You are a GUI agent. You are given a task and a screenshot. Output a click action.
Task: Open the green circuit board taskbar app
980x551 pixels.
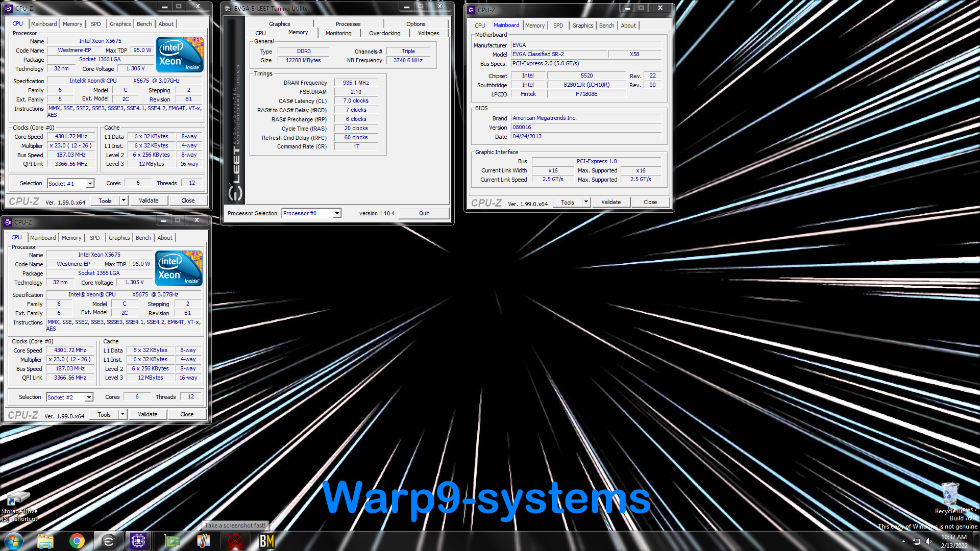[x=172, y=541]
